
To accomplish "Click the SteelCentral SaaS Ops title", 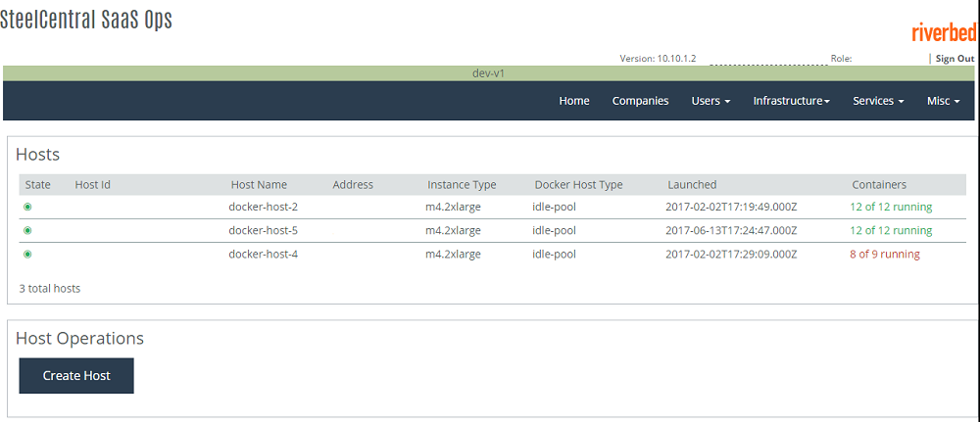I will tap(85, 20).
